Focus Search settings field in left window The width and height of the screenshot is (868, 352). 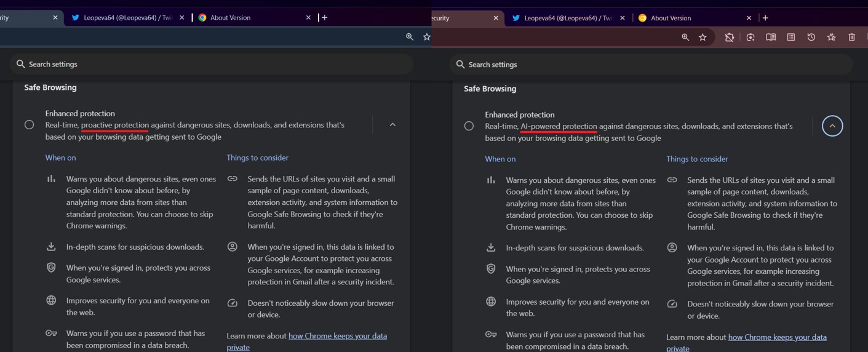211,64
